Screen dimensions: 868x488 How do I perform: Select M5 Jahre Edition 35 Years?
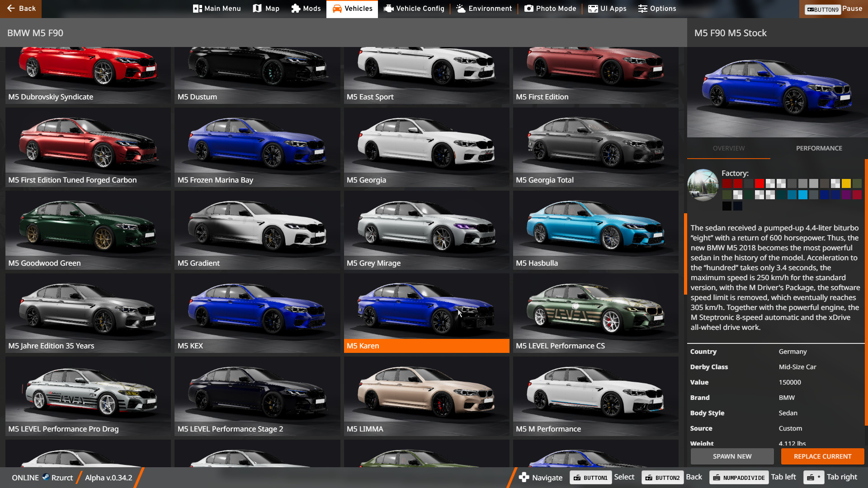[x=88, y=313]
